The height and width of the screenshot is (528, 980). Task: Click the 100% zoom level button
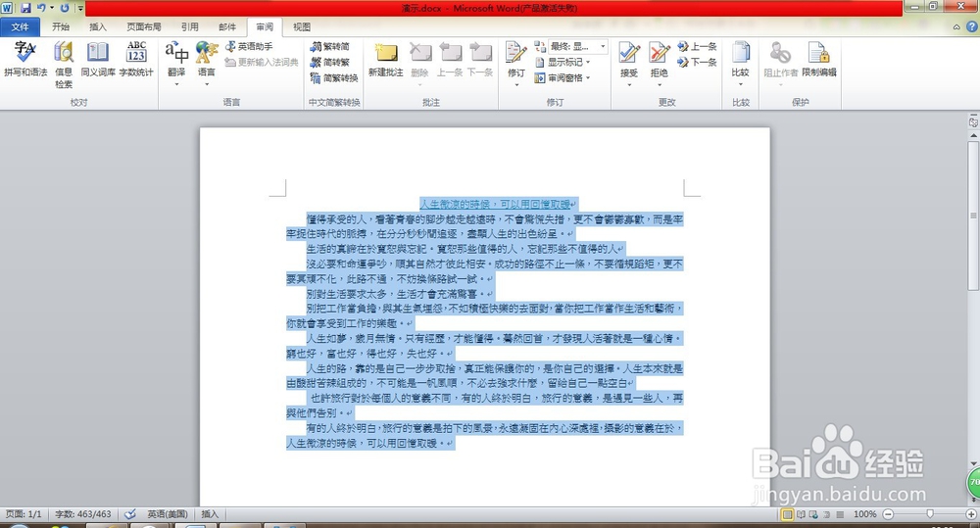(865, 513)
